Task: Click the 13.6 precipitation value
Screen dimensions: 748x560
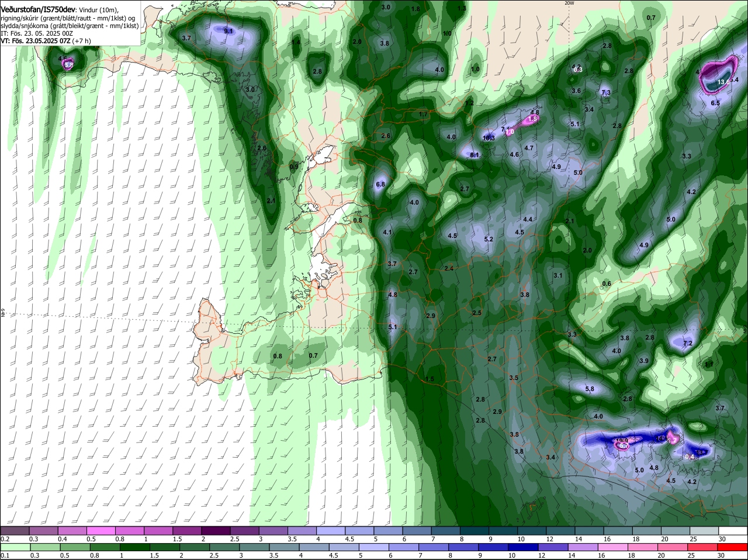Action: click(723, 82)
